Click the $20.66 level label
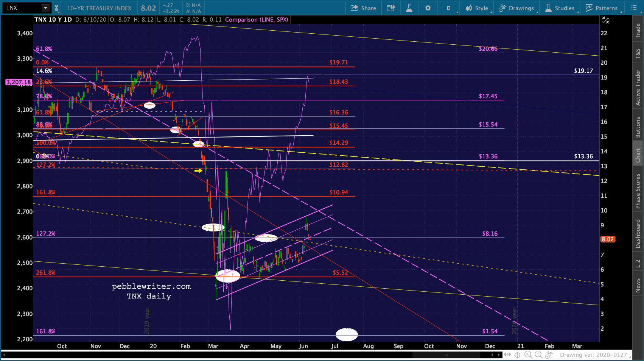This screenshot has height=361, width=644. coord(488,49)
